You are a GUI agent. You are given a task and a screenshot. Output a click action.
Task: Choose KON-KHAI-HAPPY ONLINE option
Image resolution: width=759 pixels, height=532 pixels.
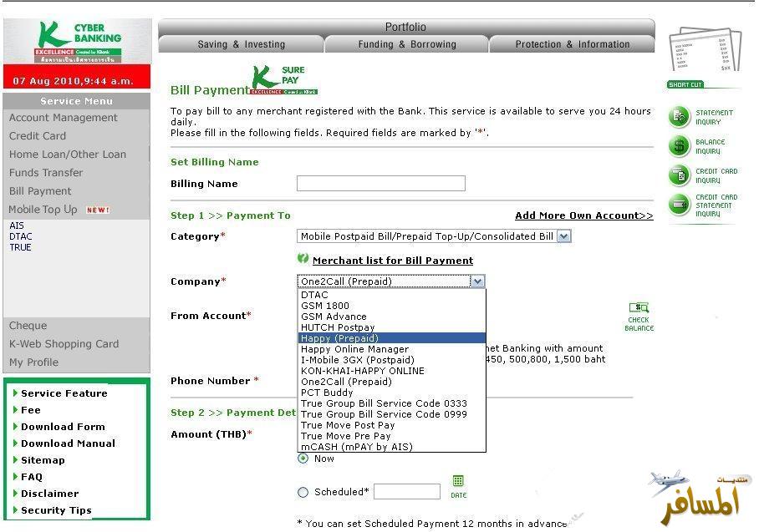(391, 371)
